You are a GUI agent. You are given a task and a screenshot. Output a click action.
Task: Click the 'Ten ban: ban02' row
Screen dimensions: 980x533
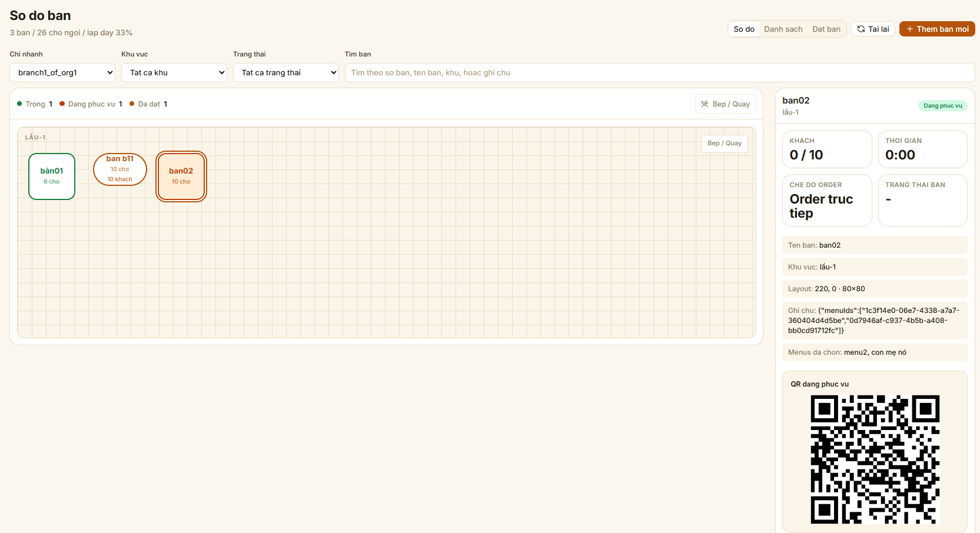(875, 245)
